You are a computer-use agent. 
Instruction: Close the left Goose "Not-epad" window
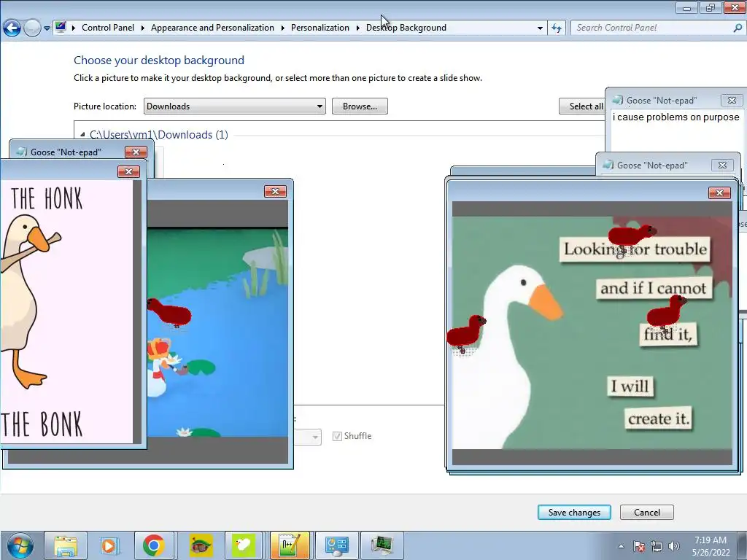pos(136,152)
